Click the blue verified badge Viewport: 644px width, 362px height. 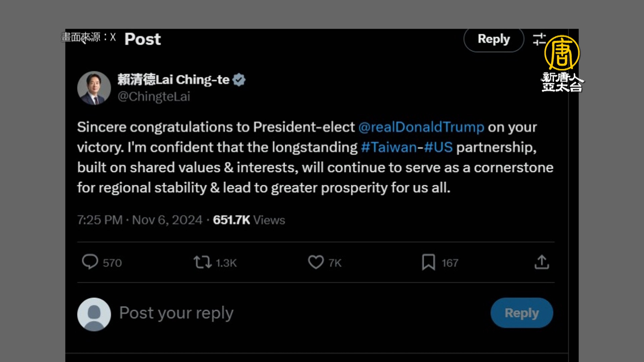click(239, 80)
